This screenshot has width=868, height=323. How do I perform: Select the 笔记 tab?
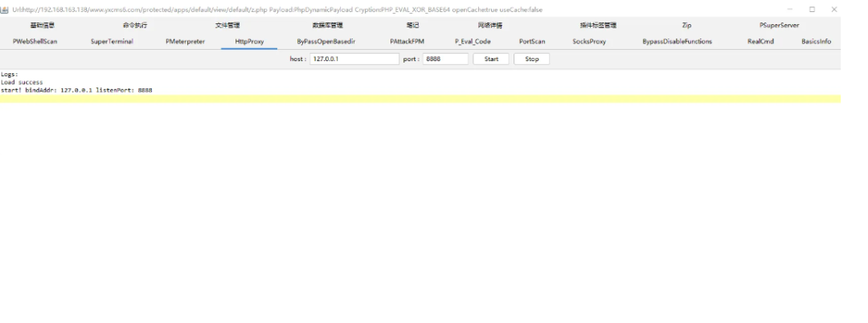(x=412, y=26)
